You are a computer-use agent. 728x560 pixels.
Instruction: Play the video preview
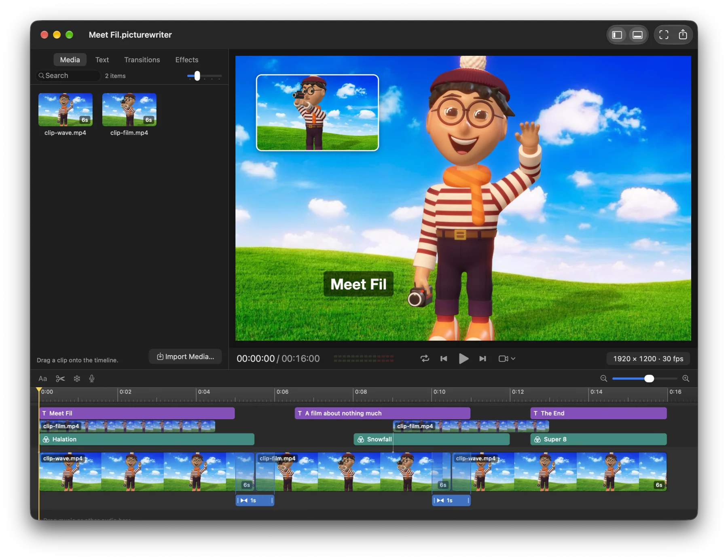coord(463,358)
